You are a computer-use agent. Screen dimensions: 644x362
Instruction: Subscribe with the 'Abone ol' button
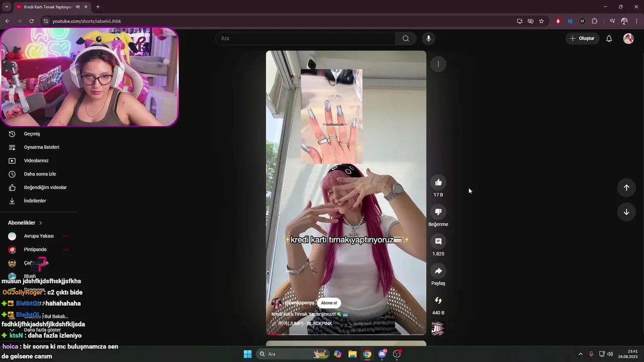[x=329, y=303]
